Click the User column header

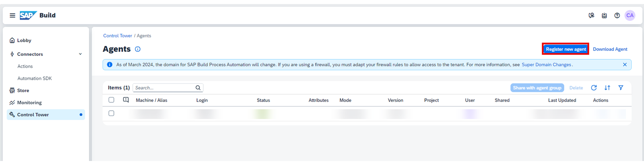click(x=470, y=100)
